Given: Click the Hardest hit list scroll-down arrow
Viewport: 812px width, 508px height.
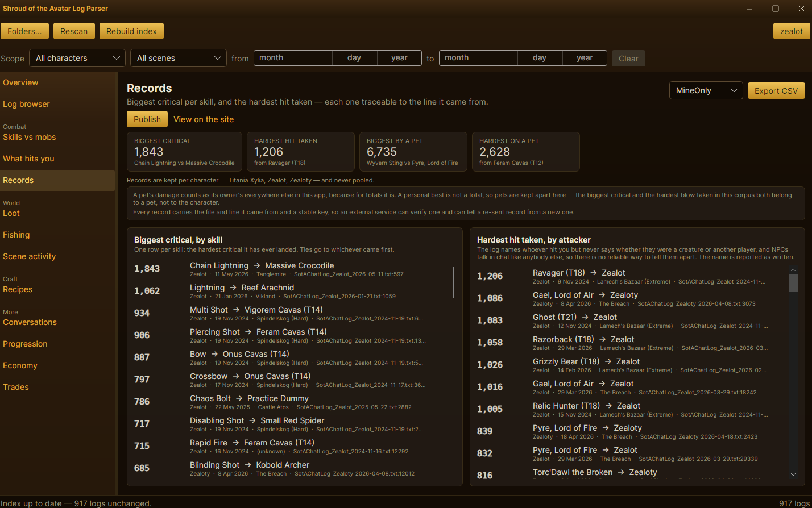Looking at the screenshot, I should [x=793, y=474].
